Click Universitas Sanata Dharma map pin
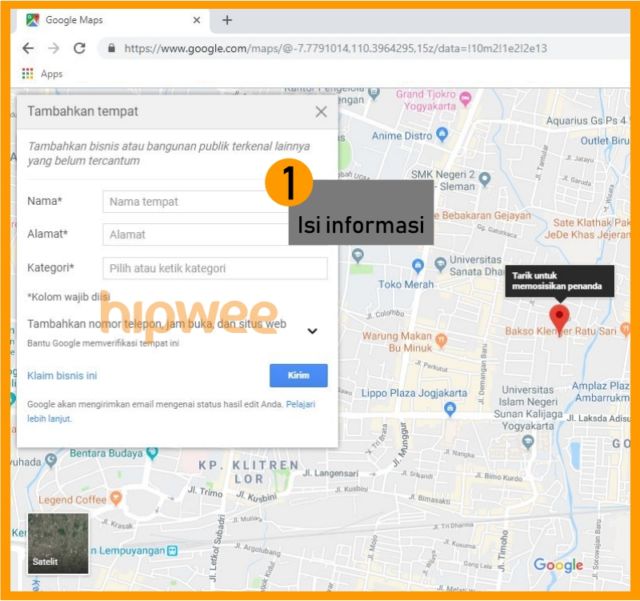This screenshot has height=601, width=640. [440, 264]
